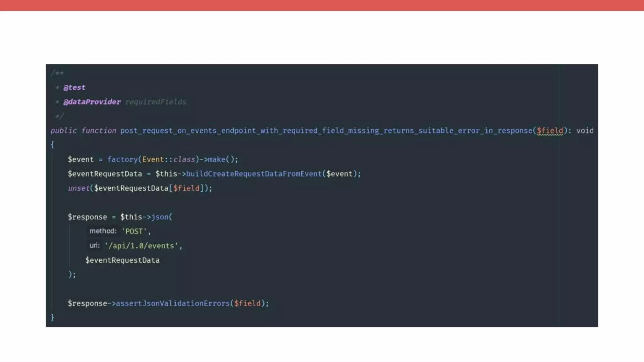
Task: Click the closing curly brace of function
Action: 52,317
